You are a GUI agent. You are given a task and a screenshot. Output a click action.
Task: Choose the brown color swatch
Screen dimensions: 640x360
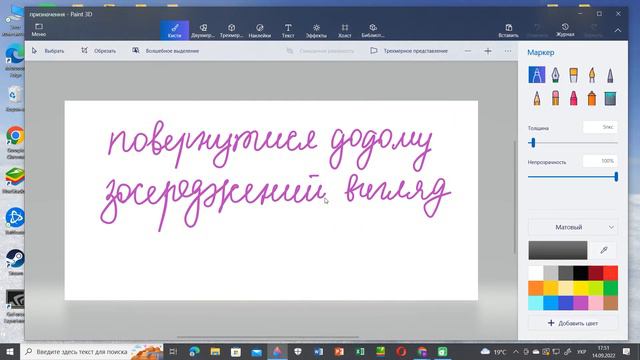[611, 303]
